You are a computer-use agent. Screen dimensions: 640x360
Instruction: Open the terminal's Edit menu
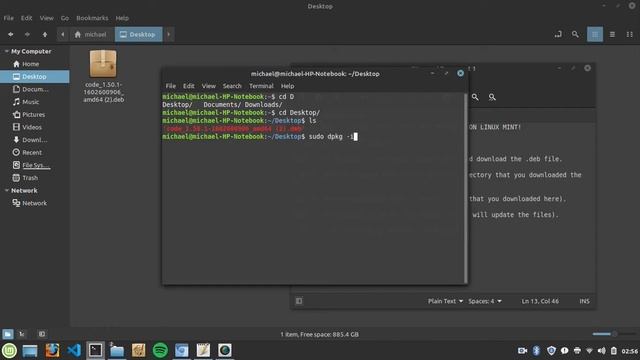(189, 86)
